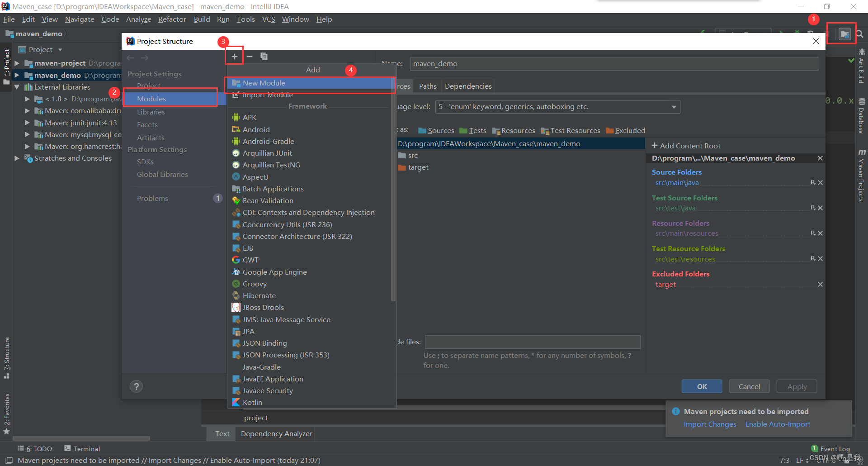
Task: Open the Event Log panel
Action: 830,449
